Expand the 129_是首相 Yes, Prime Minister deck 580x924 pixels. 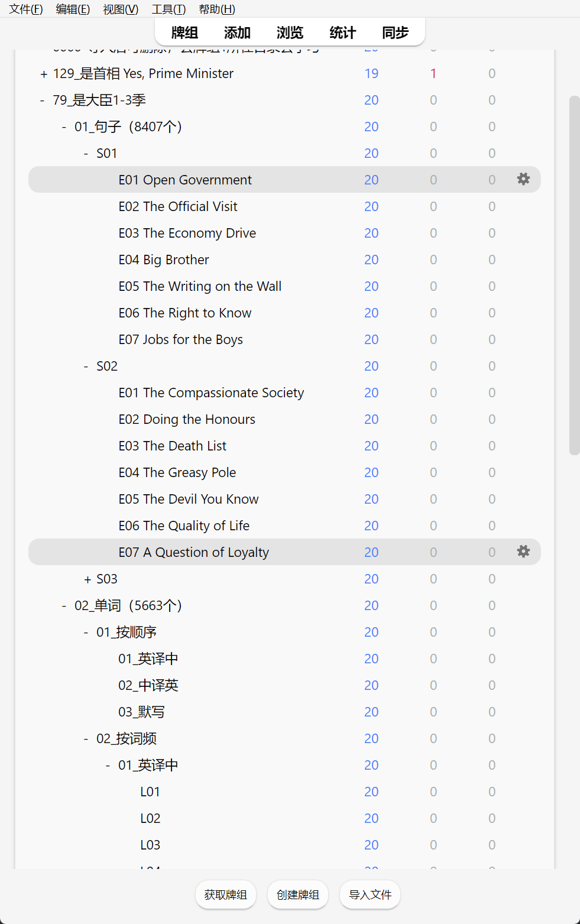(x=44, y=74)
